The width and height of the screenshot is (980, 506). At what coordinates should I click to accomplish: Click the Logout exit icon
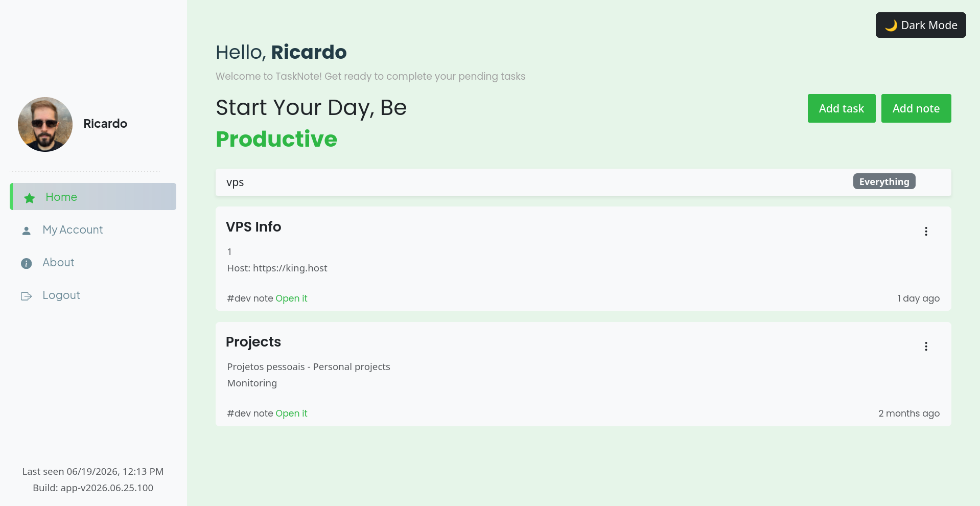point(26,296)
